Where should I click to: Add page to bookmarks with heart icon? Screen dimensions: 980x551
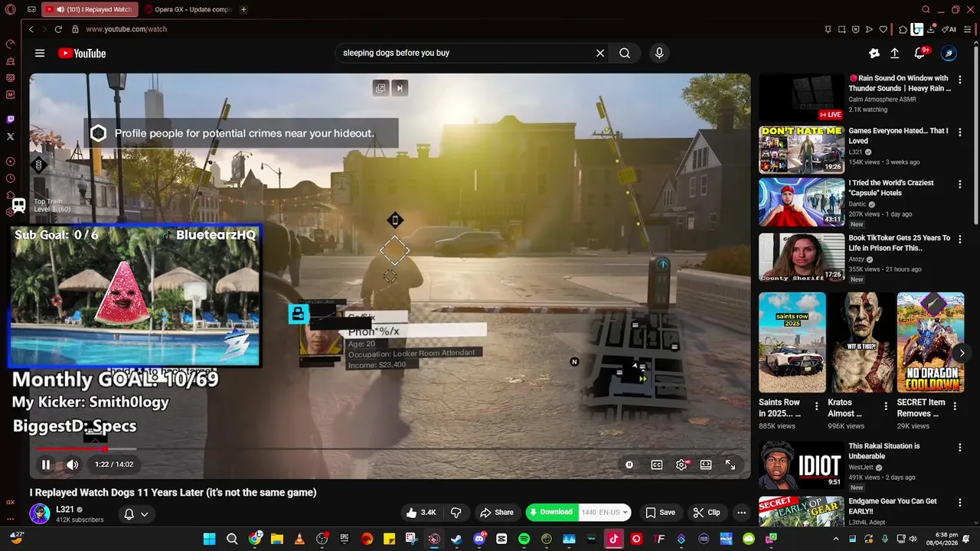click(x=883, y=29)
